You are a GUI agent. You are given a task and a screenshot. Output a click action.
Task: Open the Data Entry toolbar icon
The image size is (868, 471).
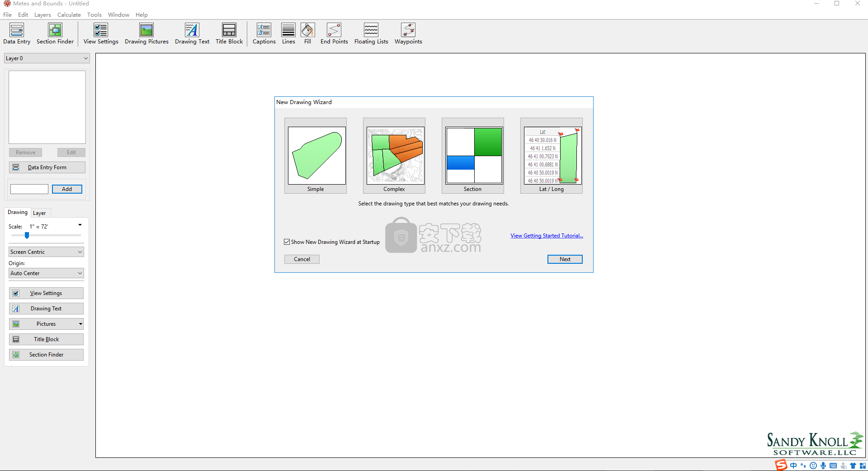coord(17,34)
